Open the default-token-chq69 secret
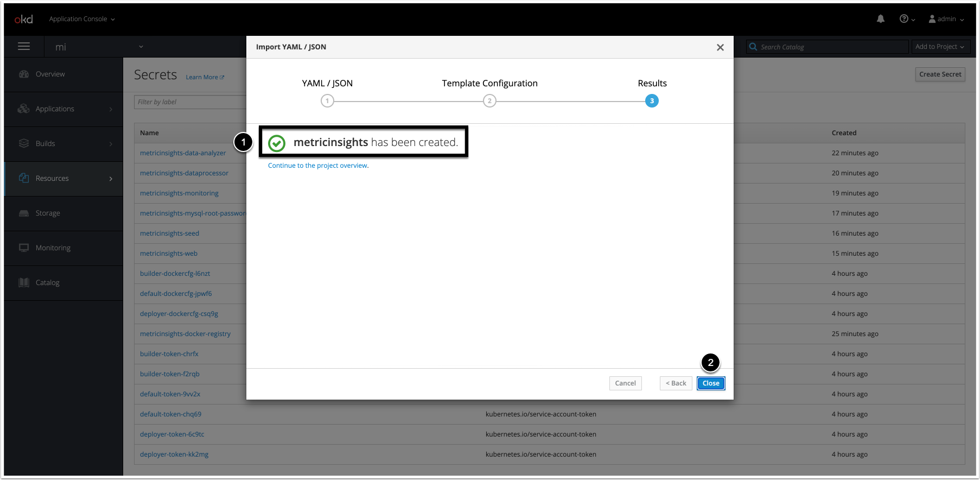980x480 pixels. tap(170, 414)
